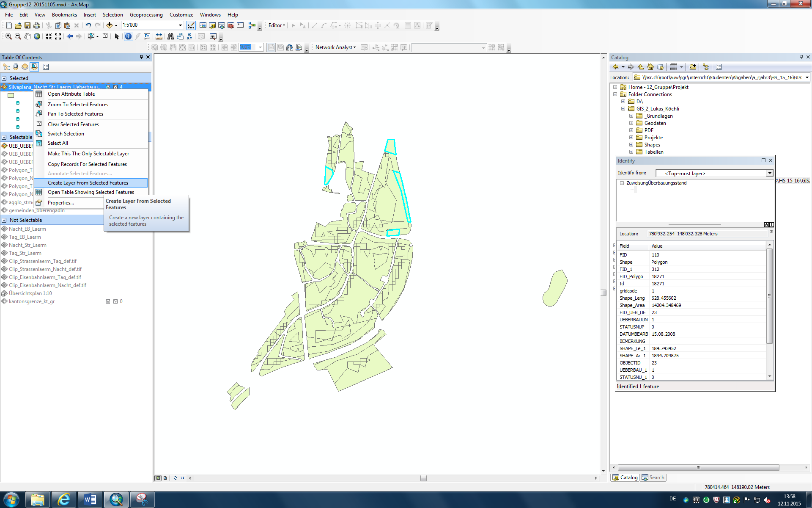Viewport: 812px width, 508px height.
Task: Click the Full Extent globe icon
Action: pyautogui.click(x=37, y=36)
